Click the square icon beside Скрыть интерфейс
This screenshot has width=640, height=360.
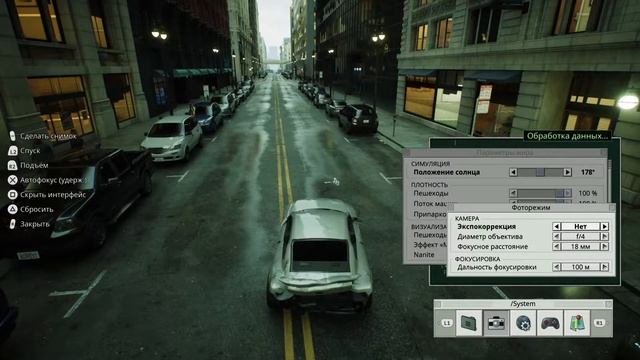[x=13, y=195]
